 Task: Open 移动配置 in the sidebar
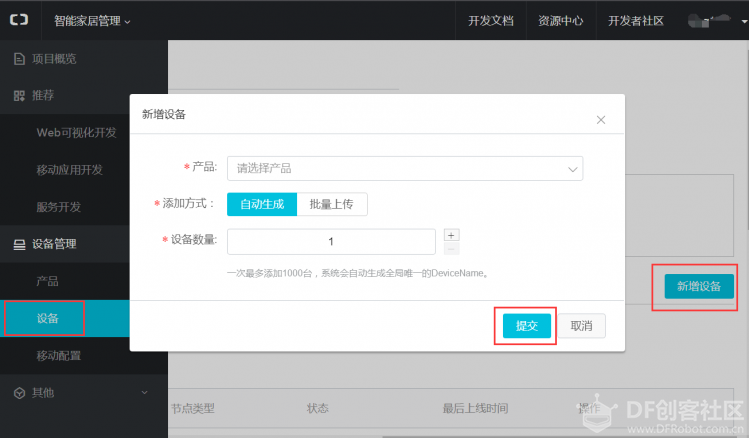pyautogui.click(x=59, y=356)
